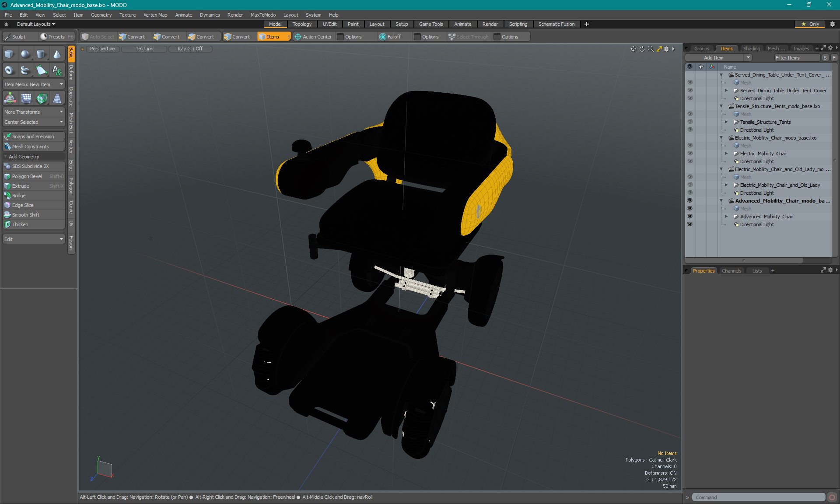
Task: Select the text tool icon
Action: click(x=57, y=70)
